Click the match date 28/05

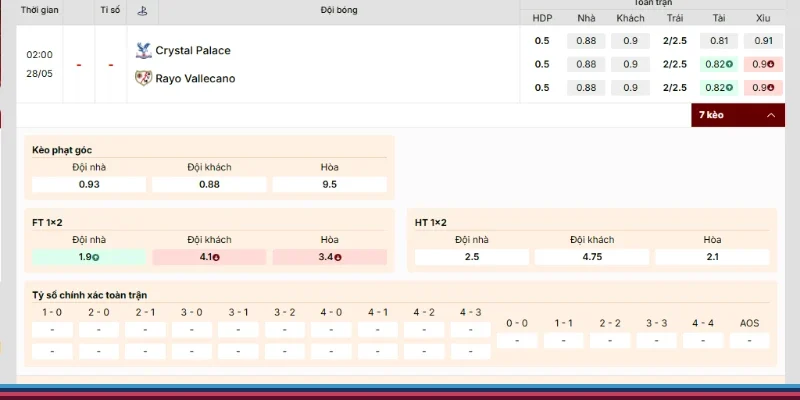(40, 73)
